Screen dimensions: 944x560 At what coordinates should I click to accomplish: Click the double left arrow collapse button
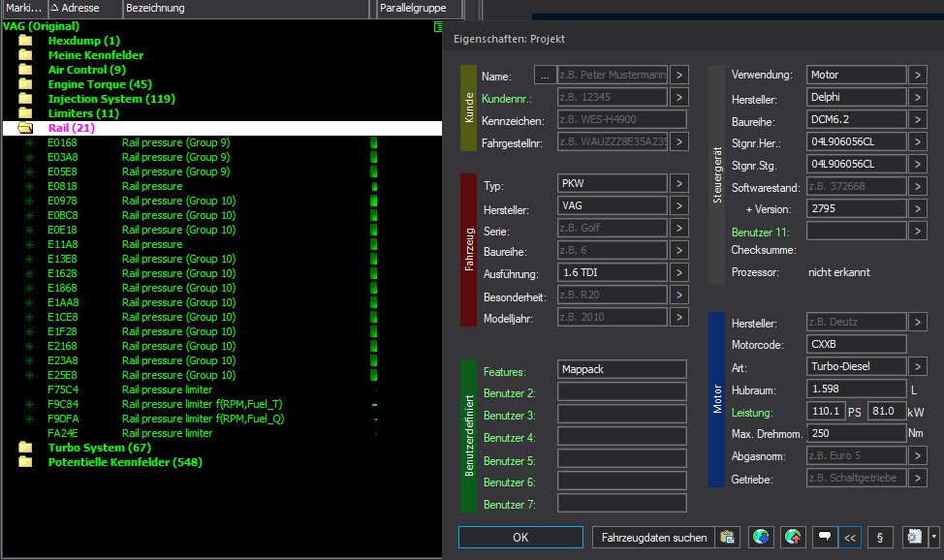pyautogui.click(x=851, y=537)
